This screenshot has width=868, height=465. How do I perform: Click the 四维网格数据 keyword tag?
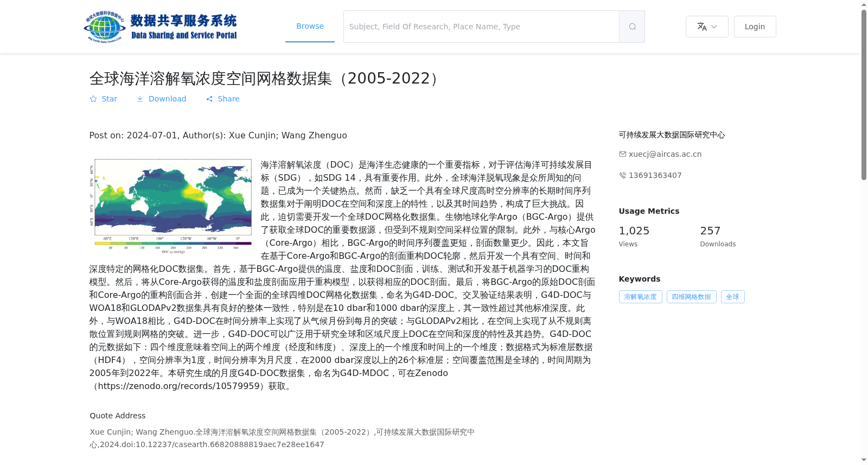[x=691, y=297]
